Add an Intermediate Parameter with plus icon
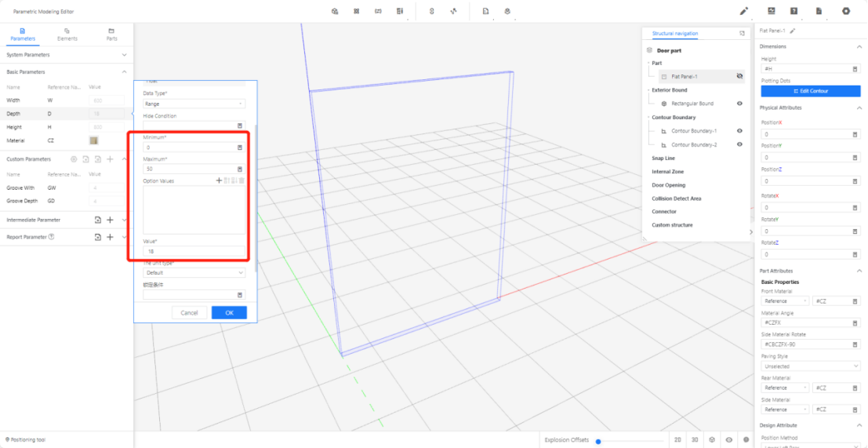This screenshot has height=448, width=868. click(111, 220)
